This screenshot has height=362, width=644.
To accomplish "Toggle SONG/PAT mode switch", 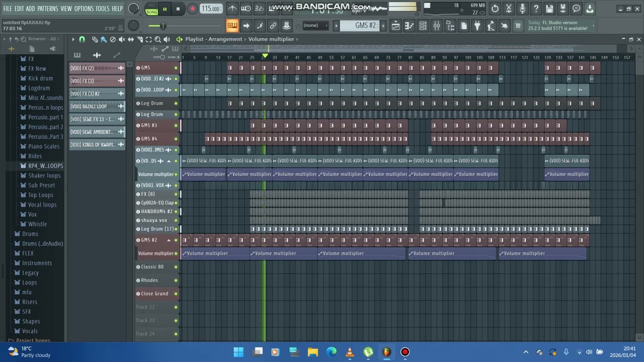I will 151,9.
